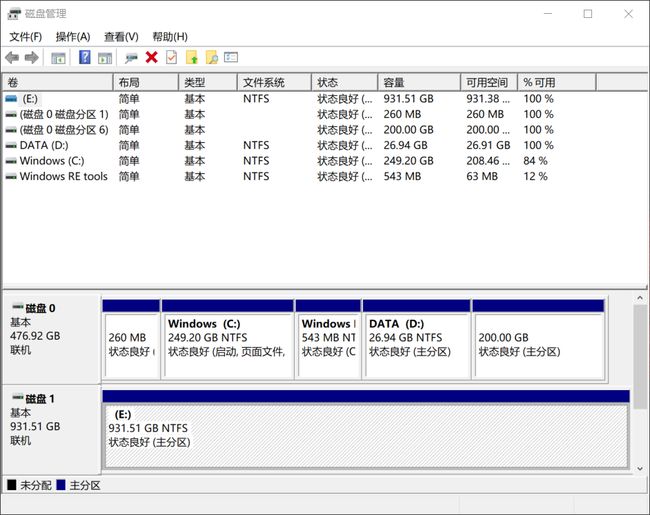
Task: Toggle the console tree pane icon
Action: click(58, 58)
